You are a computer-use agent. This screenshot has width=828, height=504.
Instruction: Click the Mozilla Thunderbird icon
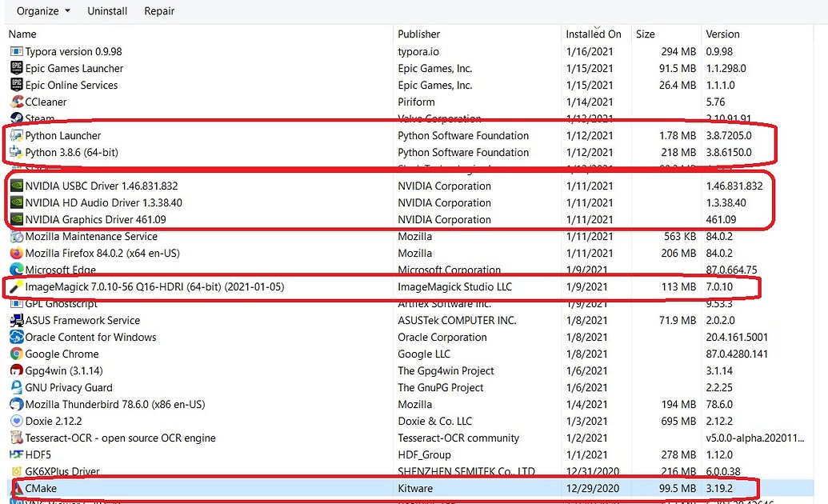pyautogui.click(x=16, y=404)
